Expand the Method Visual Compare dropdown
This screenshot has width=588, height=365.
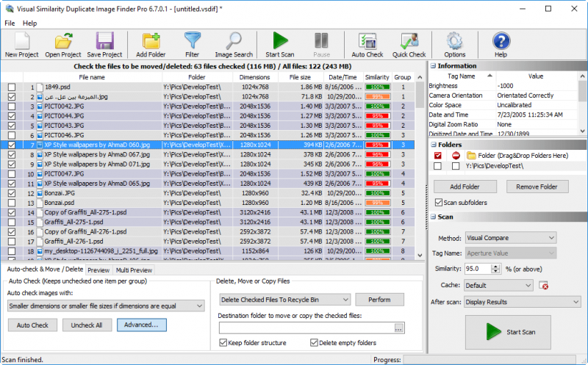[510, 238]
